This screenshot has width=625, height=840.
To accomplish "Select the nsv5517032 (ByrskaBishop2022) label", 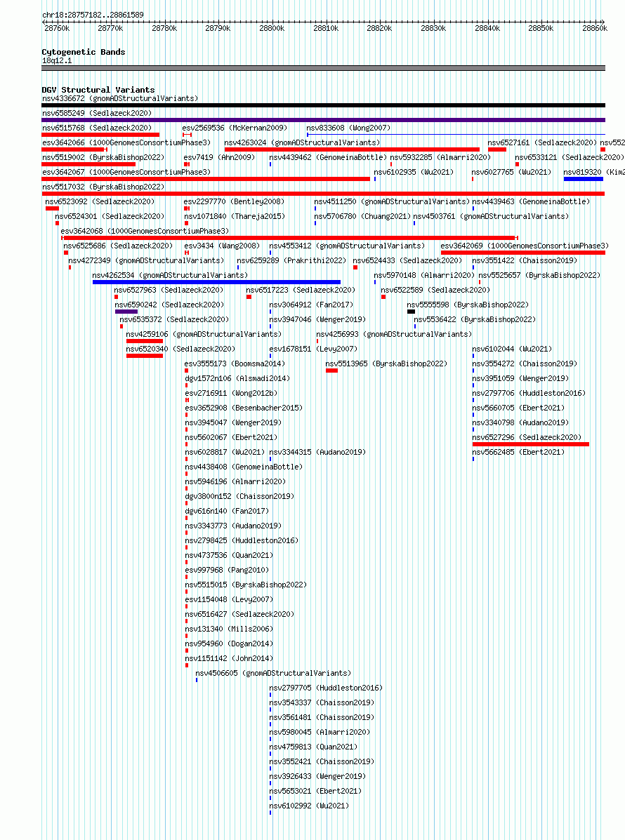I will [x=103, y=187].
